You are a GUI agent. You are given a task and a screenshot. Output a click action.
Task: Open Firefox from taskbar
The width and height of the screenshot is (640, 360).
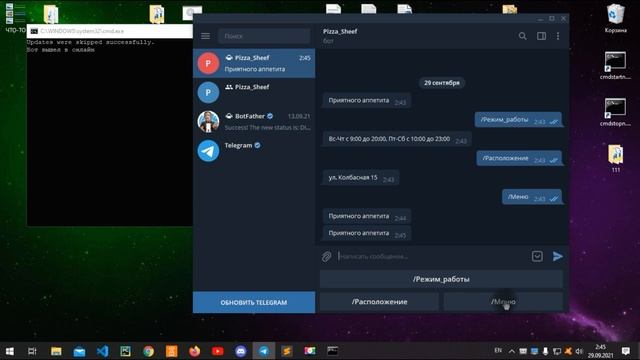[195, 351]
